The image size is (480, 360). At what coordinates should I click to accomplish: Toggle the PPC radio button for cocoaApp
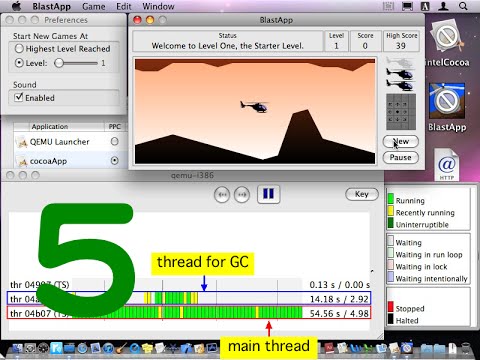114,161
